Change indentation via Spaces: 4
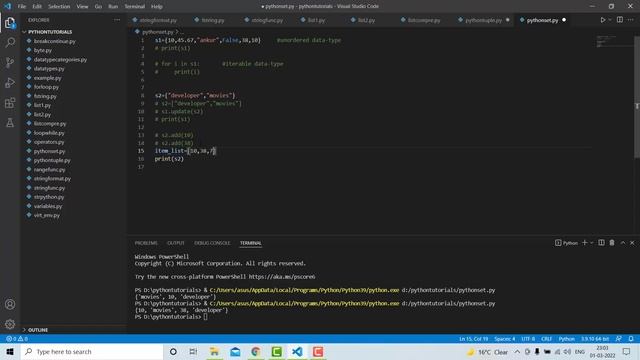 [504, 339]
